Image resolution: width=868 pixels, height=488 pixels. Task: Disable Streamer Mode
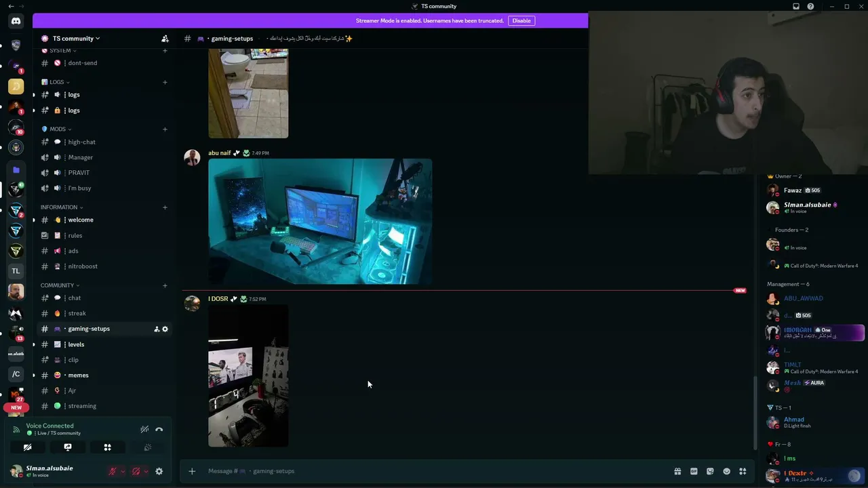[x=521, y=20]
